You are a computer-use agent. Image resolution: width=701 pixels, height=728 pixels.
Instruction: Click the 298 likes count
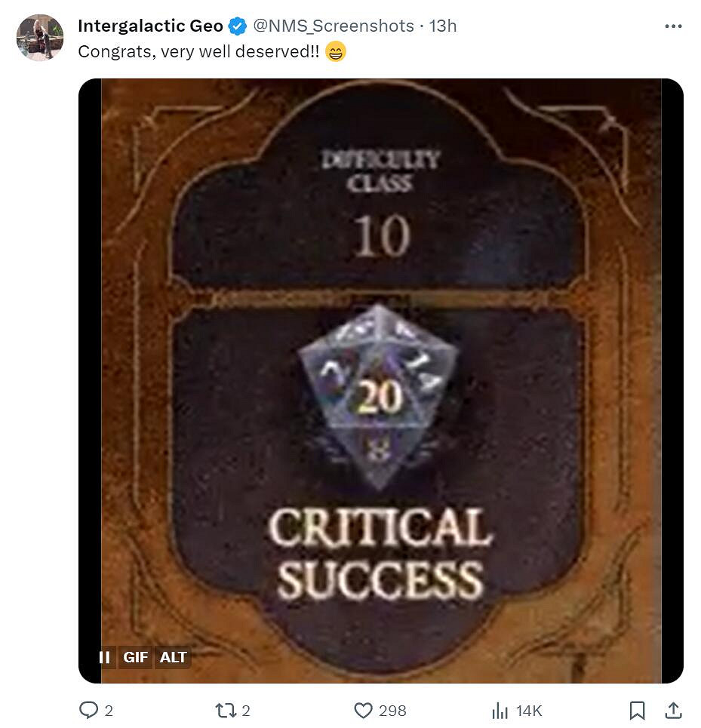point(392,711)
